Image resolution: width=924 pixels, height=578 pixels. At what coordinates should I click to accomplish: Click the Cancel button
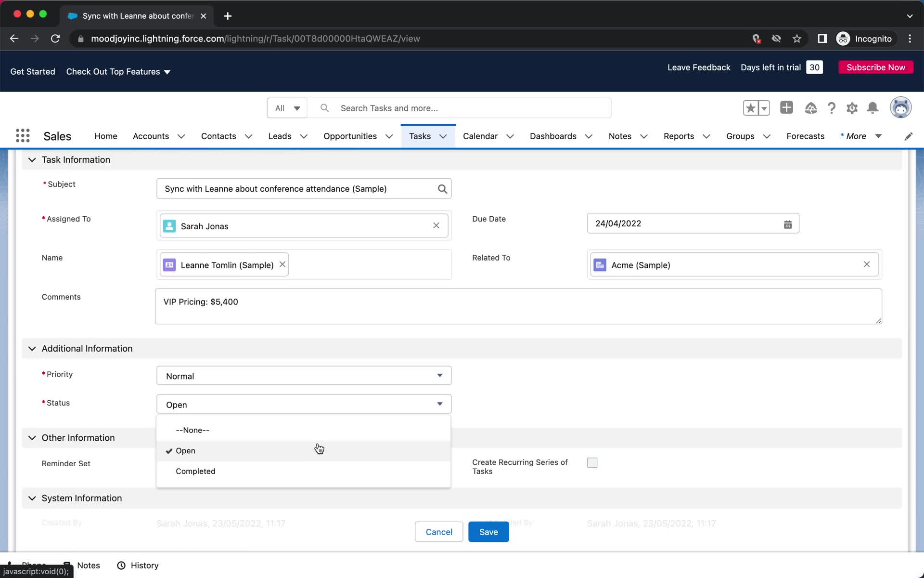tap(439, 532)
